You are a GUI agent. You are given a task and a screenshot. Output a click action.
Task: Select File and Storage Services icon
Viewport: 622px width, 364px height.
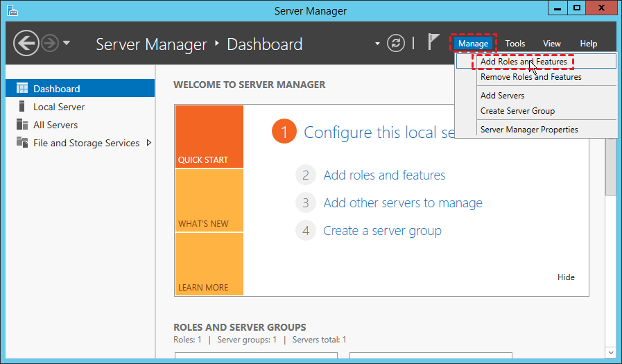tap(22, 143)
